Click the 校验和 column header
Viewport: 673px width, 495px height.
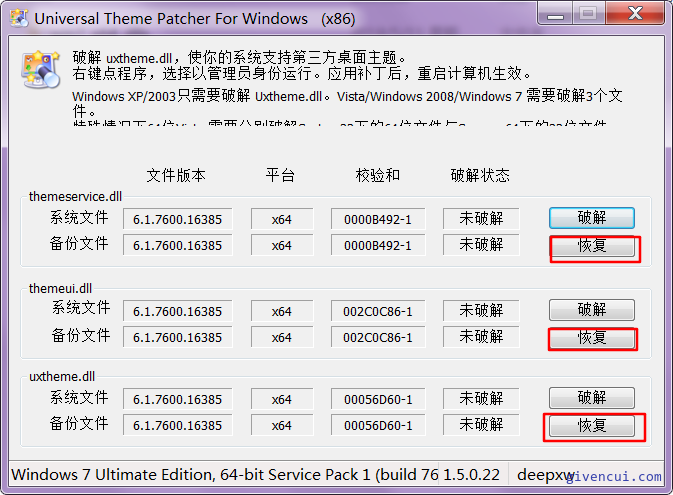378,175
